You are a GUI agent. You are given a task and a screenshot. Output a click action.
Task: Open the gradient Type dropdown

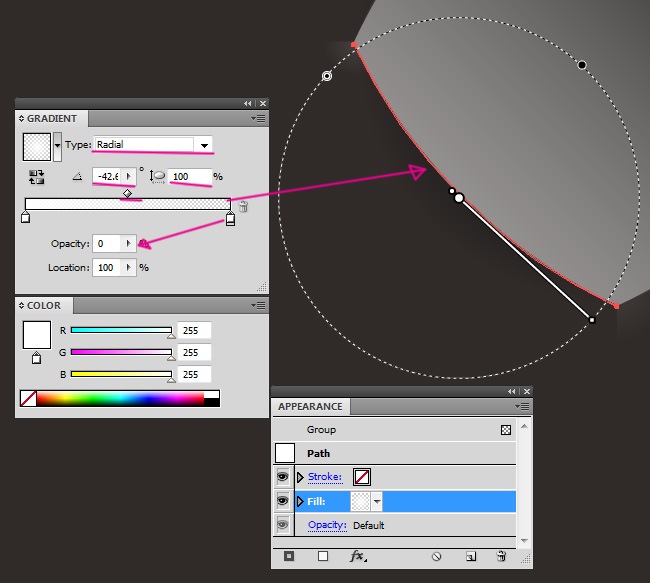[204, 145]
